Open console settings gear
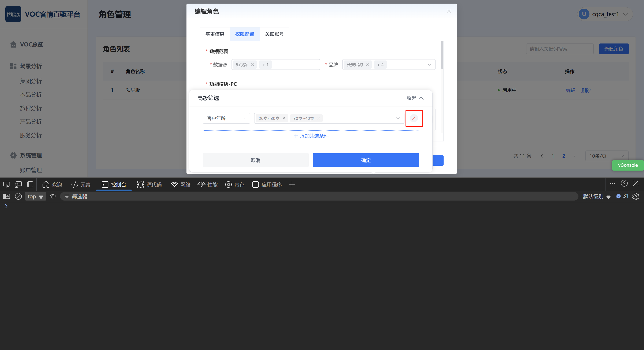Image resolution: width=644 pixels, height=350 pixels. (636, 197)
